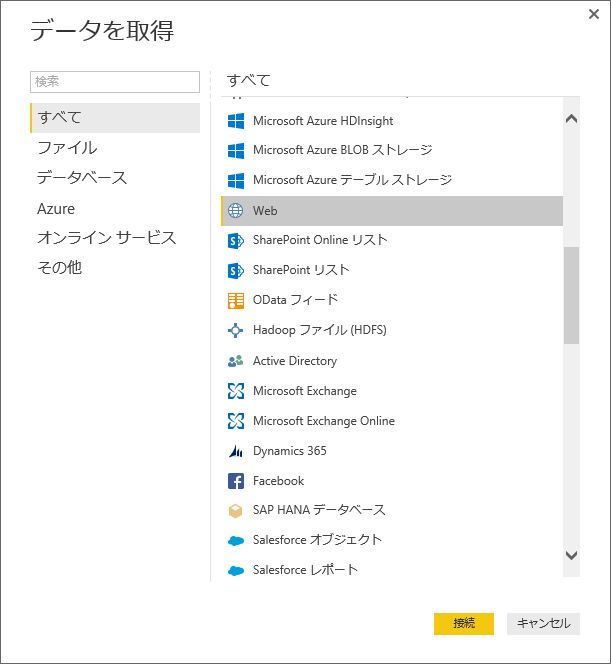Viewport: 611px width, 664px height.
Task: Select the Web connector label
Action: click(265, 210)
